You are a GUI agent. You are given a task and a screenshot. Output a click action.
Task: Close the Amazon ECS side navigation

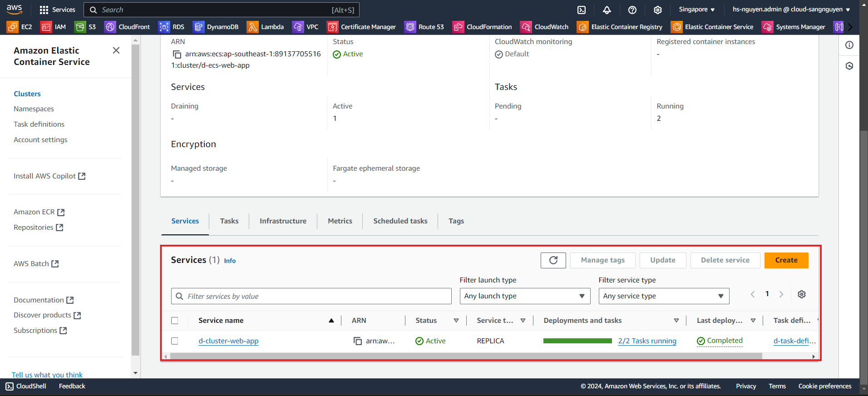pyautogui.click(x=116, y=50)
